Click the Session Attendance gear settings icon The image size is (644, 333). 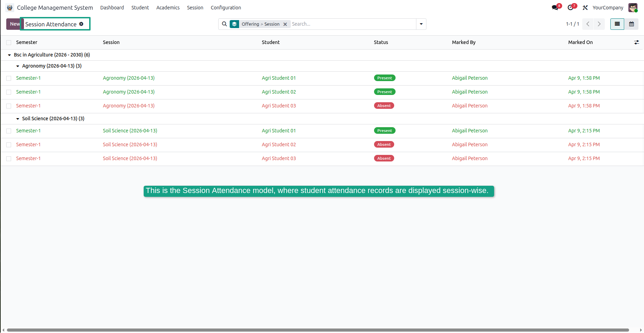tap(81, 24)
